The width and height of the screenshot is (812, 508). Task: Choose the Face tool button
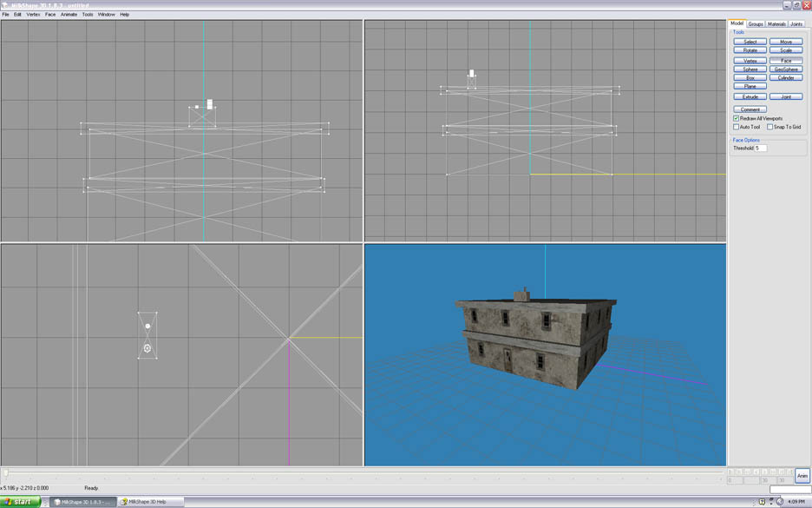tap(786, 61)
